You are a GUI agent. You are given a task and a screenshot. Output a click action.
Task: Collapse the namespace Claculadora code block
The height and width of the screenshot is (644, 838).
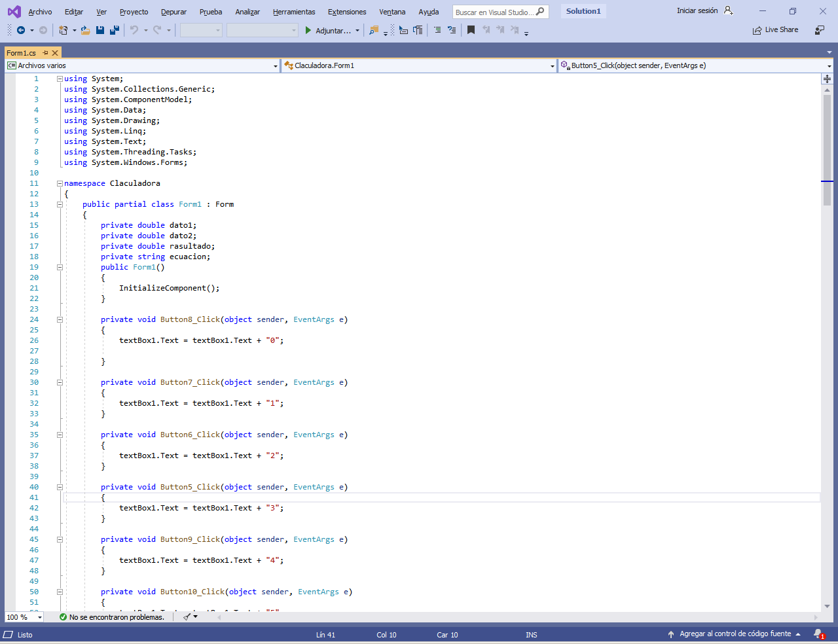tap(60, 183)
